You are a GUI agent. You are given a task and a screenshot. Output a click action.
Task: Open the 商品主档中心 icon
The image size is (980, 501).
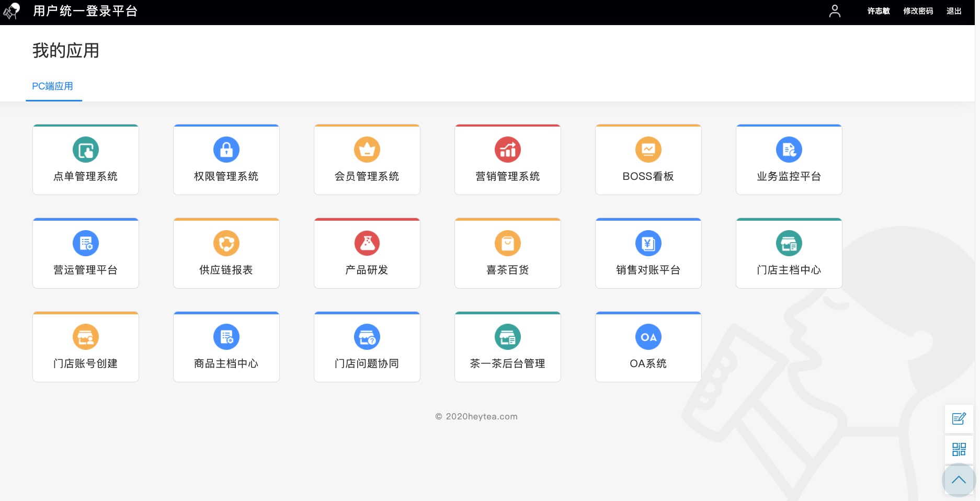[226, 337]
